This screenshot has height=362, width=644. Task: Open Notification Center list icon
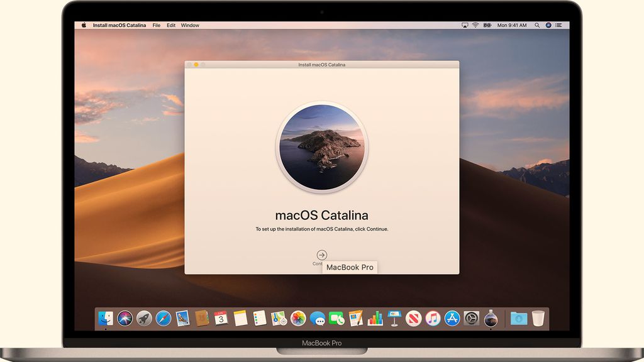pyautogui.click(x=558, y=25)
